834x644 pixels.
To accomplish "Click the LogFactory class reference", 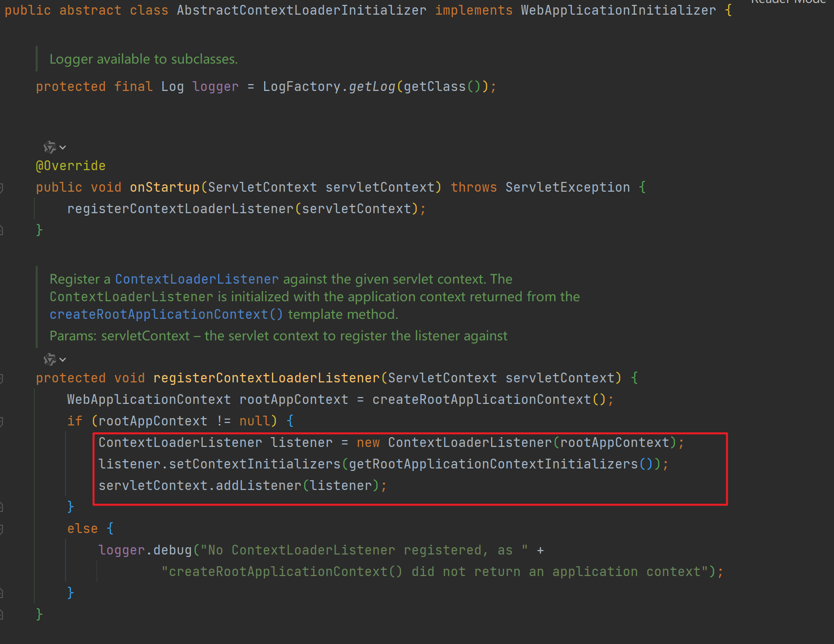I will point(301,87).
